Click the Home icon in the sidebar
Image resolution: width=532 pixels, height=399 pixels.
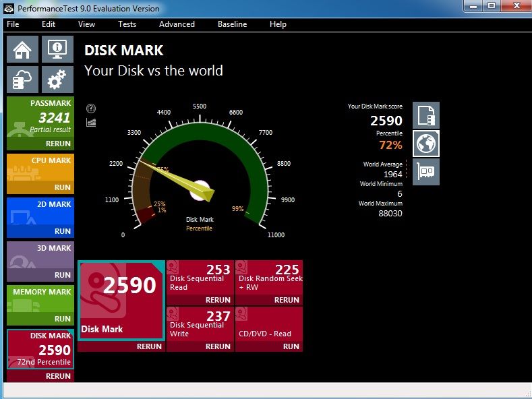[x=23, y=50]
